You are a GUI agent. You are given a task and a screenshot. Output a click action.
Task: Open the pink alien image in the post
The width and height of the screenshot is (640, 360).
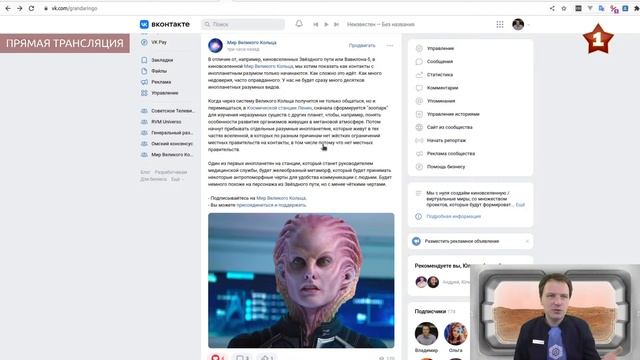[301, 280]
